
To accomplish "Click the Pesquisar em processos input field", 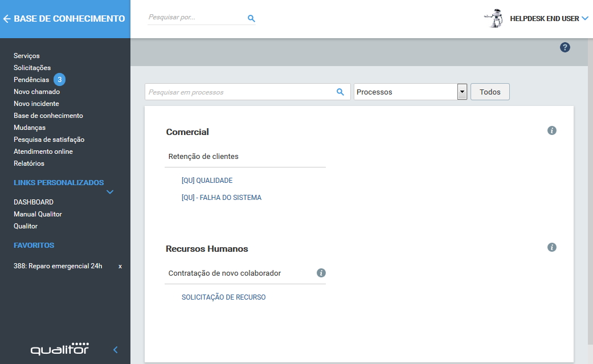I will 239,92.
